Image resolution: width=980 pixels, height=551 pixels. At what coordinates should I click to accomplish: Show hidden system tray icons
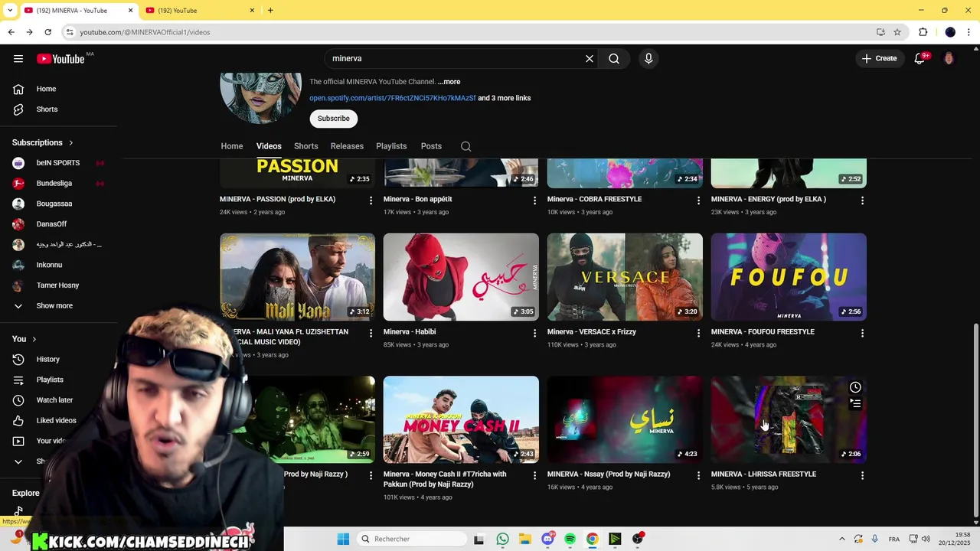(842, 539)
